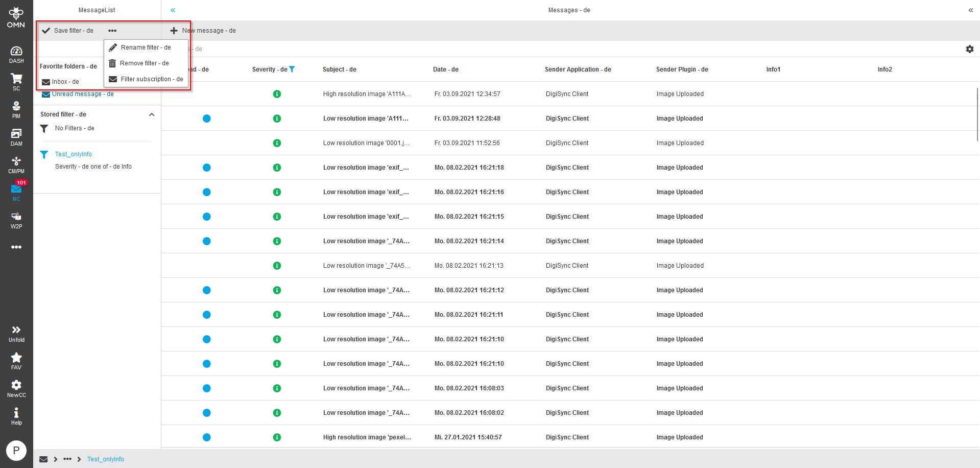Image resolution: width=980 pixels, height=468 pixels.
Task: Open the W2P module icon
Action: [16, 220]
